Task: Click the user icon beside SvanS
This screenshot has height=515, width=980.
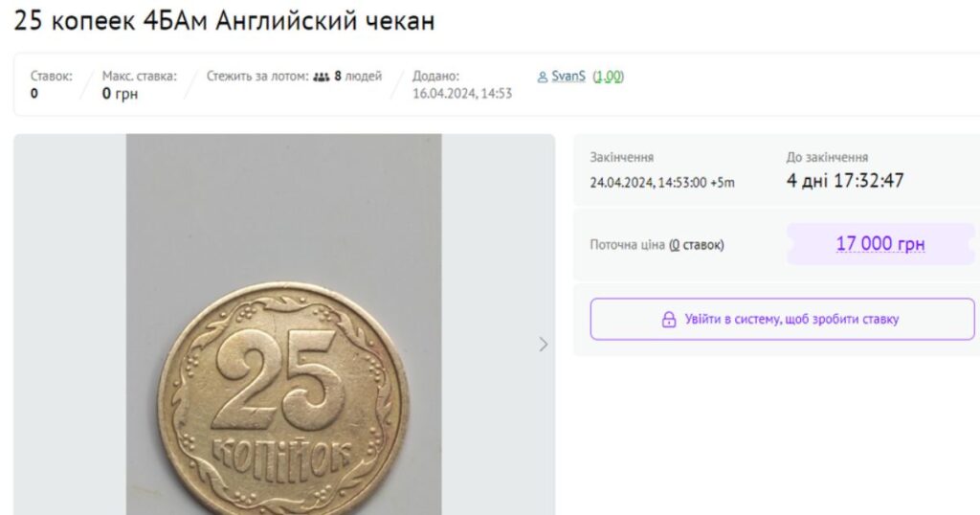Action: coord(542,77)
